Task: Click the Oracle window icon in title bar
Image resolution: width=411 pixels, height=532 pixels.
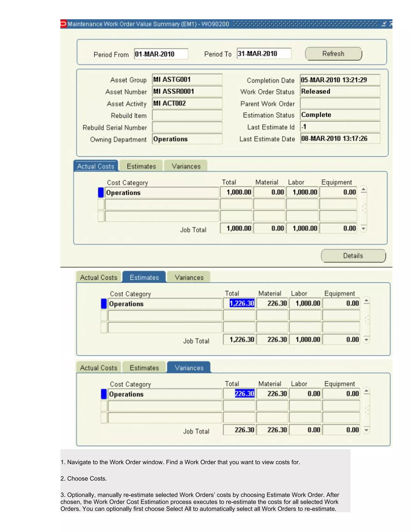Action: [x=63, y=24]
